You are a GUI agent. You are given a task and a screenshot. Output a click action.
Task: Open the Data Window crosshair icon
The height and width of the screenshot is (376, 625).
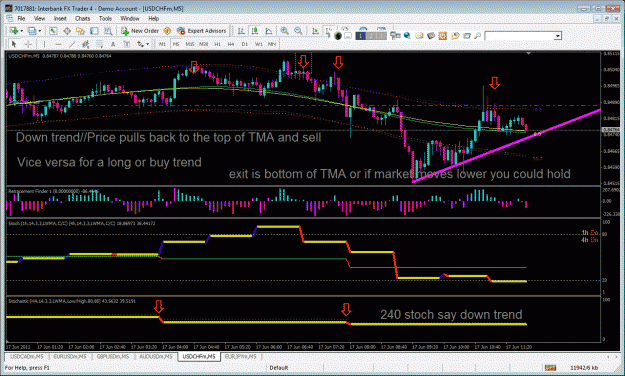click(67, 31)
